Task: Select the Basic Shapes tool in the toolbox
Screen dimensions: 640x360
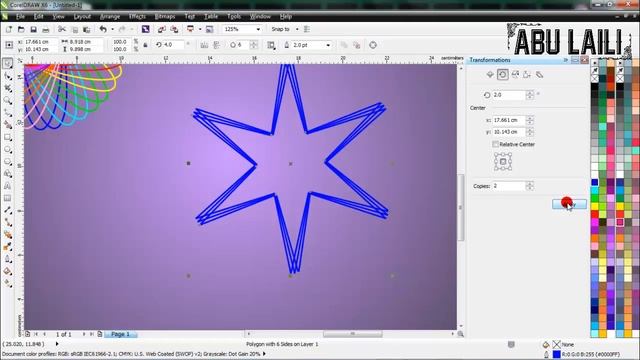Action: point(8,174)
